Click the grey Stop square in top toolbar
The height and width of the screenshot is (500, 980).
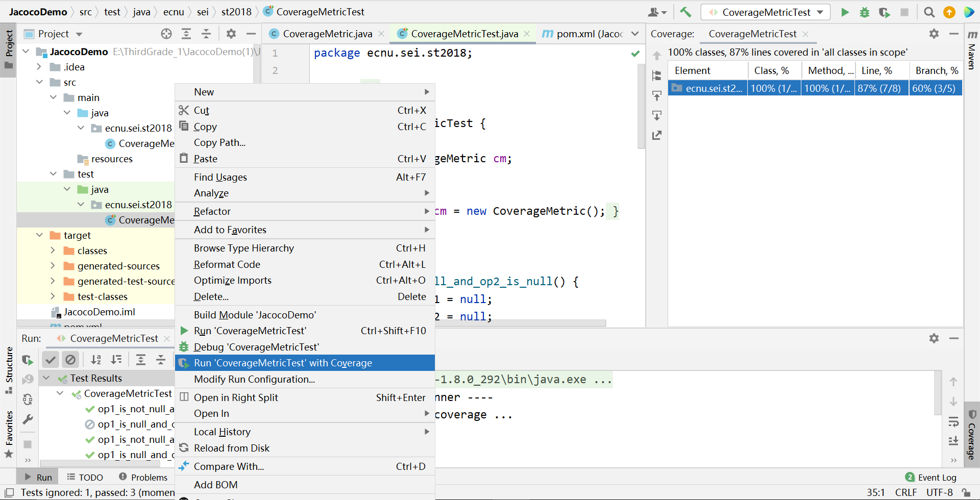click(x=904, y=12)
